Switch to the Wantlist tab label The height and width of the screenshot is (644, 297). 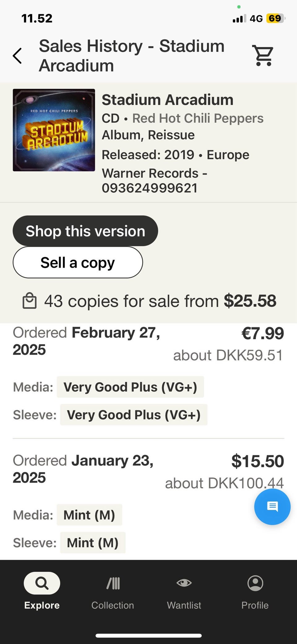(184, 605)
